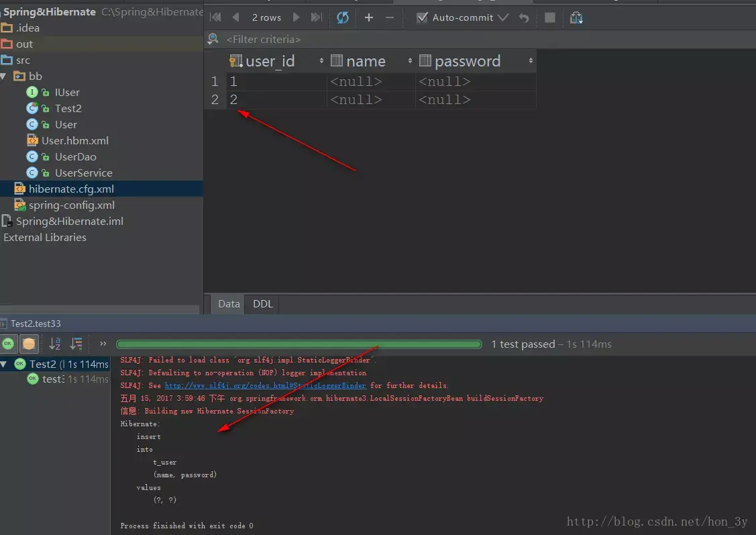
Task: Select the UserService class icon
Action: tap(32, 173)
